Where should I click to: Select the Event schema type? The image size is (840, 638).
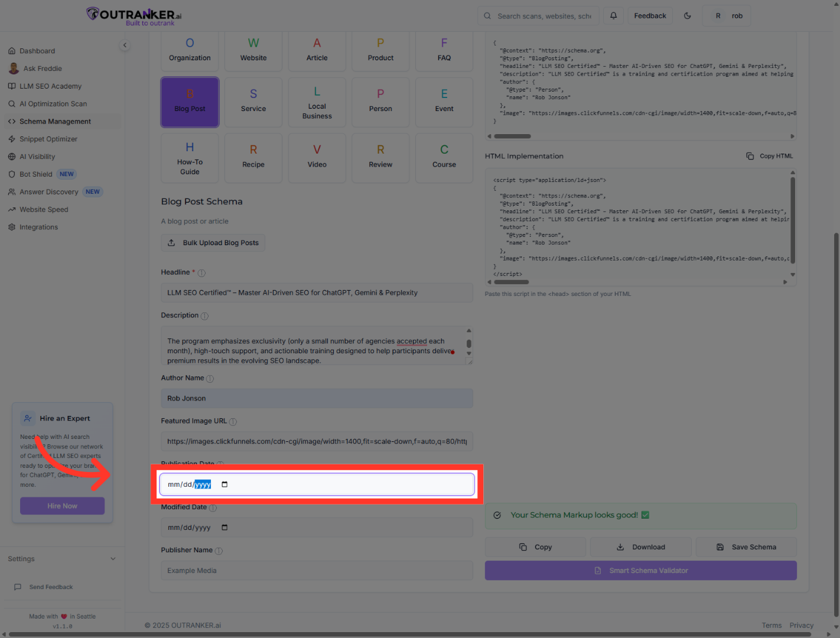[x=444, y=102]
